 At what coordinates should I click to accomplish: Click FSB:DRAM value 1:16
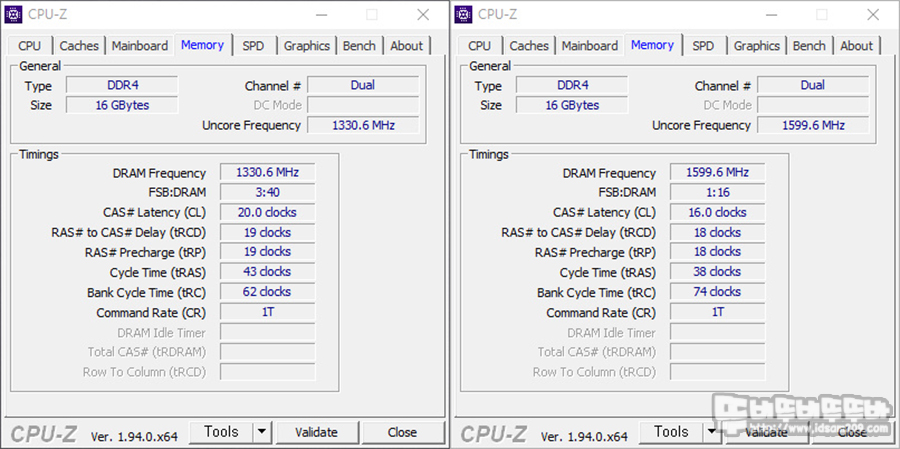coord(717,192)
